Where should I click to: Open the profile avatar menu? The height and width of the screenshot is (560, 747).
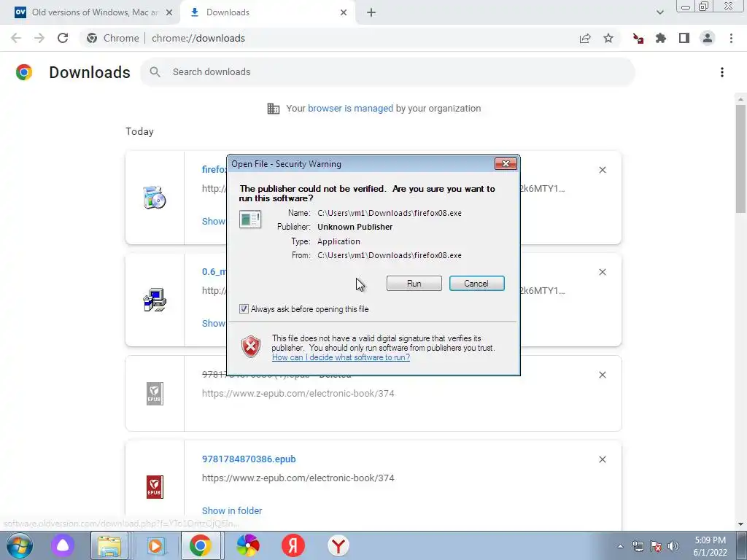708,38
